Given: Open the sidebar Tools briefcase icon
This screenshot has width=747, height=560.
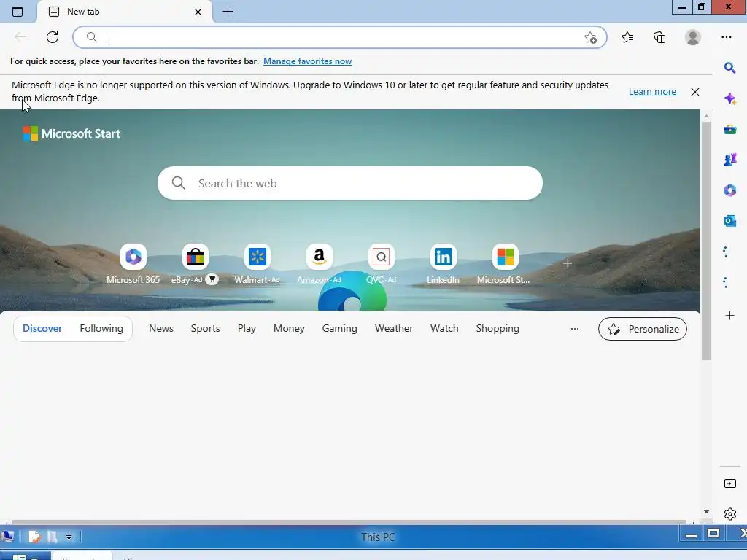Looking at the screenshot, I should [x=729, y=130].
